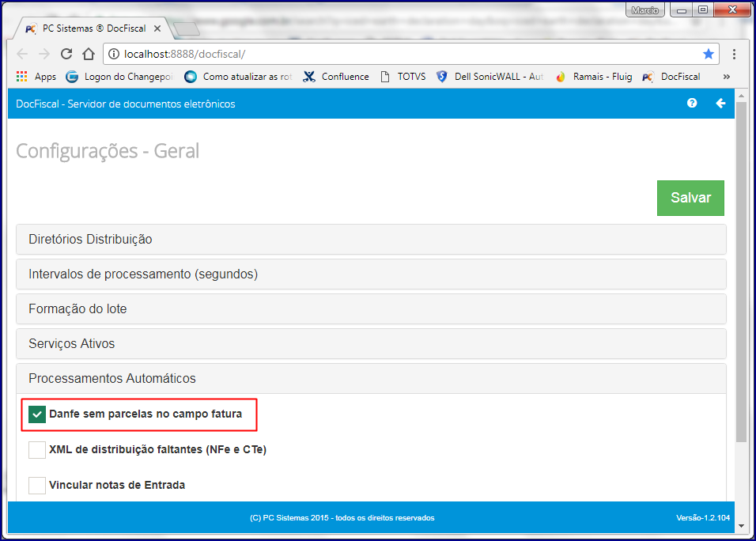
Task: Select the PC Sistemas DocFiscal tab
Action: [x=94, y=28]
